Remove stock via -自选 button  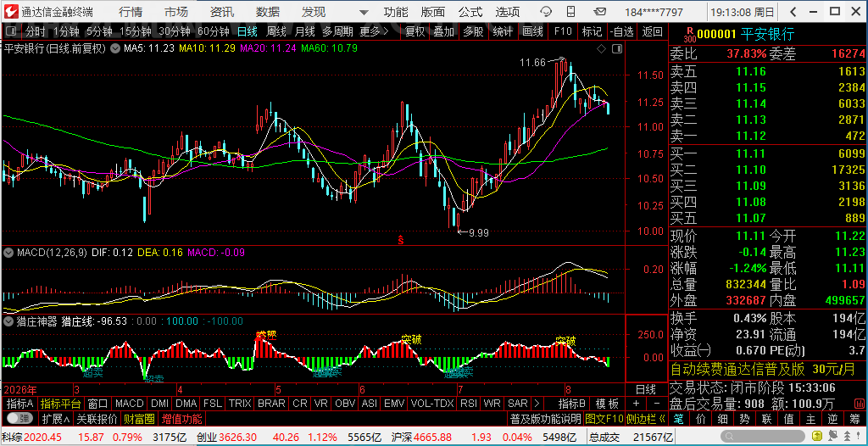621,31
